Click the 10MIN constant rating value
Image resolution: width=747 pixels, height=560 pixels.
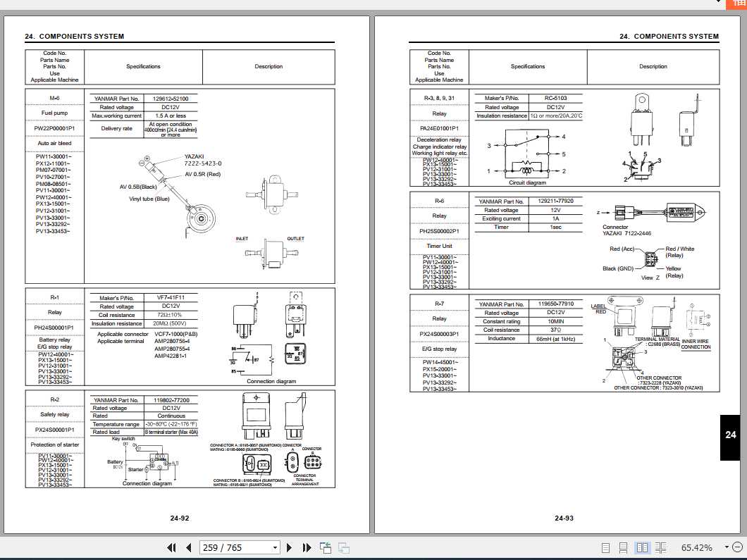[555, 321]
